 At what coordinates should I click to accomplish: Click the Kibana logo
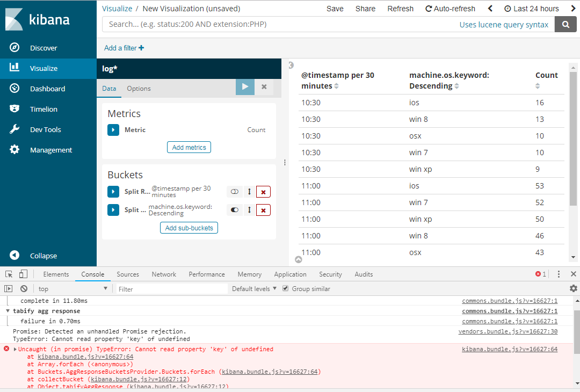click(38, 19)
